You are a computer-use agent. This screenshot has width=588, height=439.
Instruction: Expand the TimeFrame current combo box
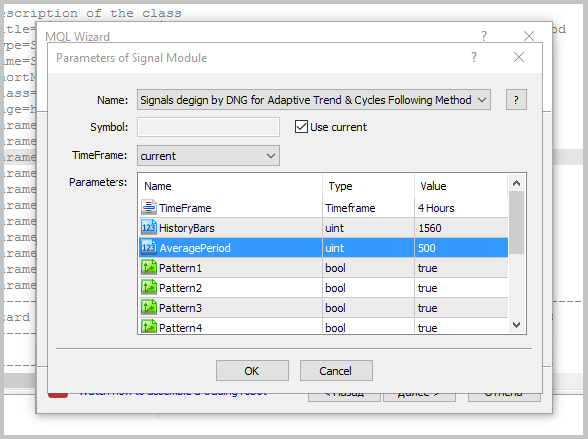208,156
